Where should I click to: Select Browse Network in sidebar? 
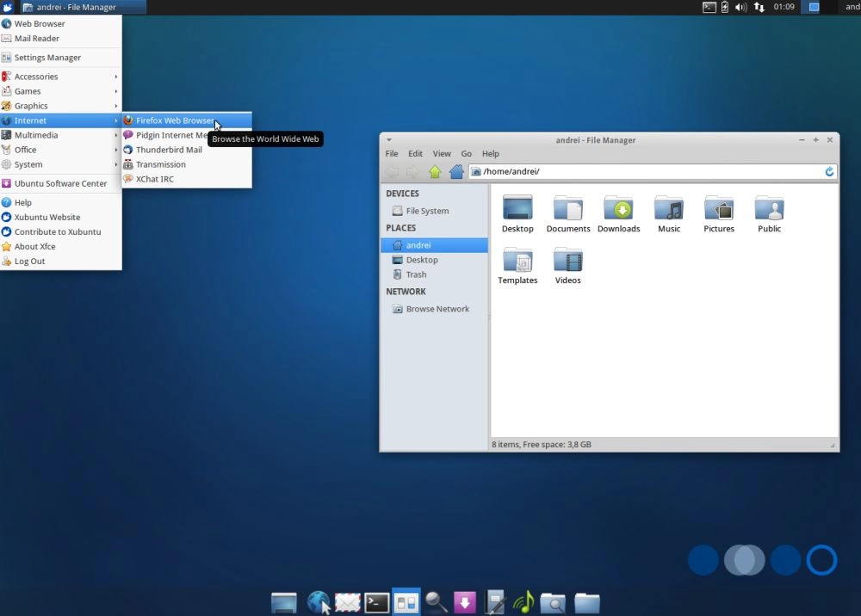coord(434,310)
